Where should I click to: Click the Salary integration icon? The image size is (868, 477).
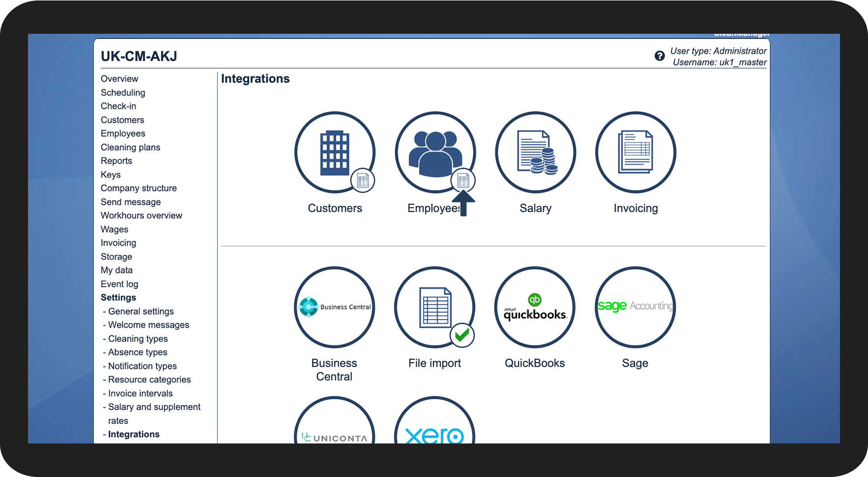[535, 152]
